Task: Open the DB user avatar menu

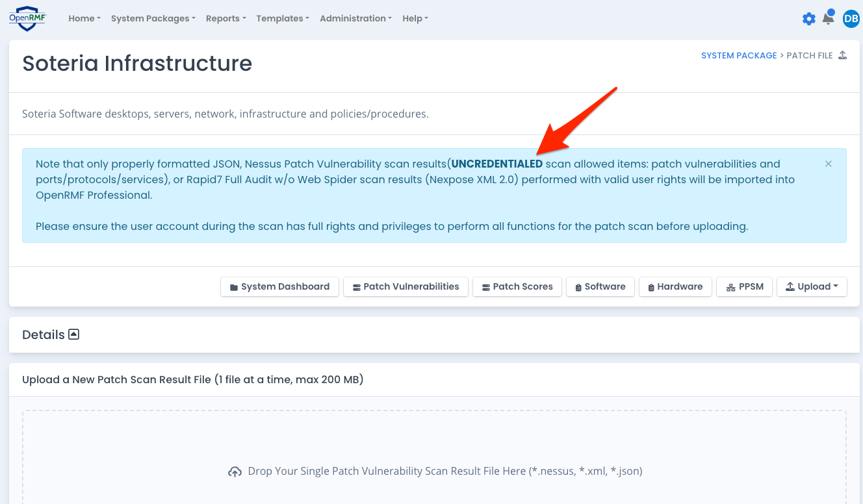Action: tap(851, 19)
